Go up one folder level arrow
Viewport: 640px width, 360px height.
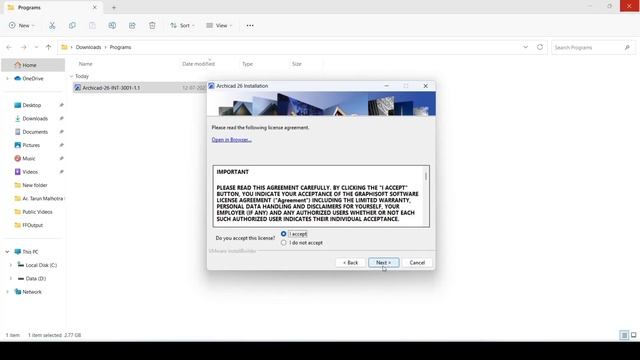pos(49,47)
